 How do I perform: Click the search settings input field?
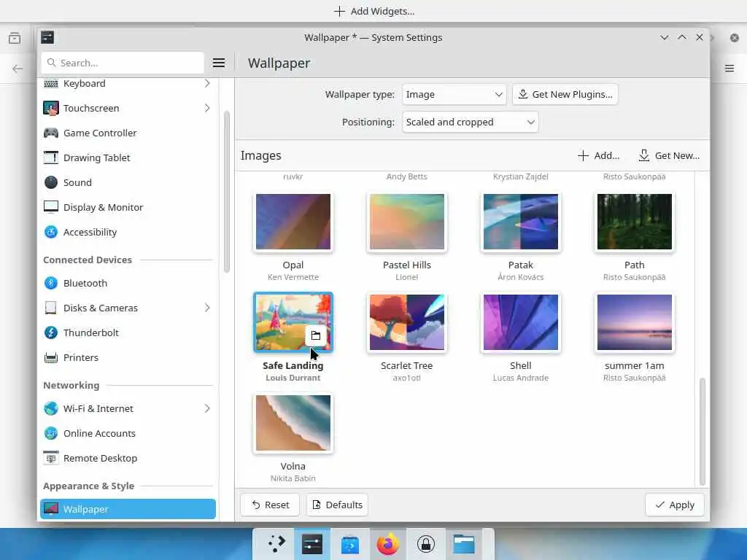[123, 63]
